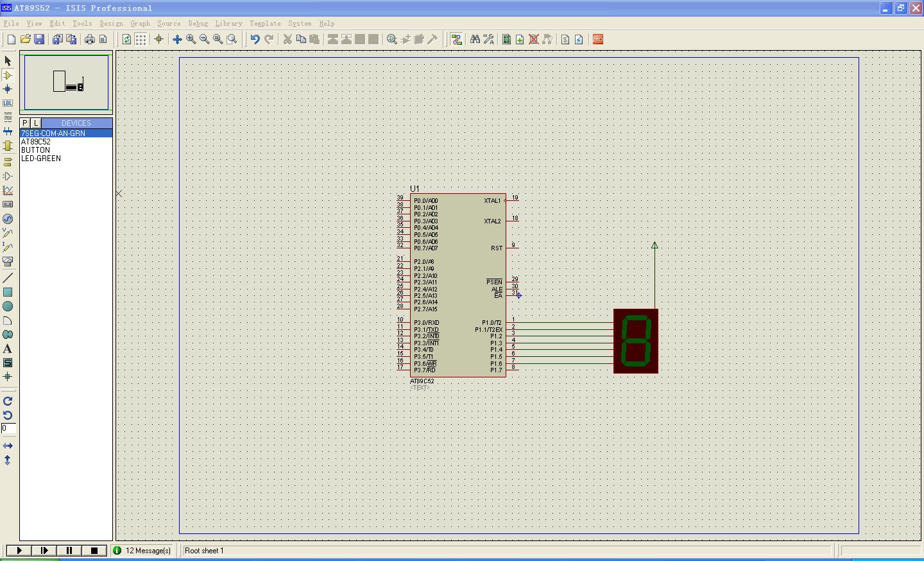Transfer netlist to ARES
This screenshot has width=924, height=561.
(598, 39)
